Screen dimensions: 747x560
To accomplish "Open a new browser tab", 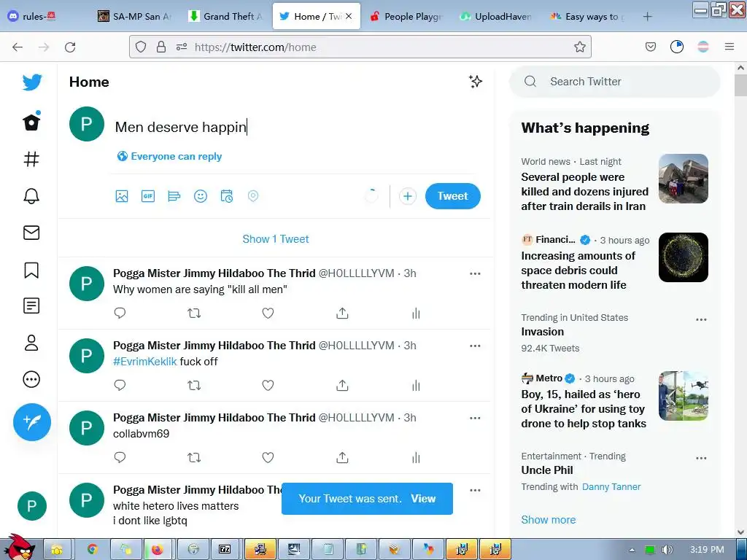I will coord(647,17).
